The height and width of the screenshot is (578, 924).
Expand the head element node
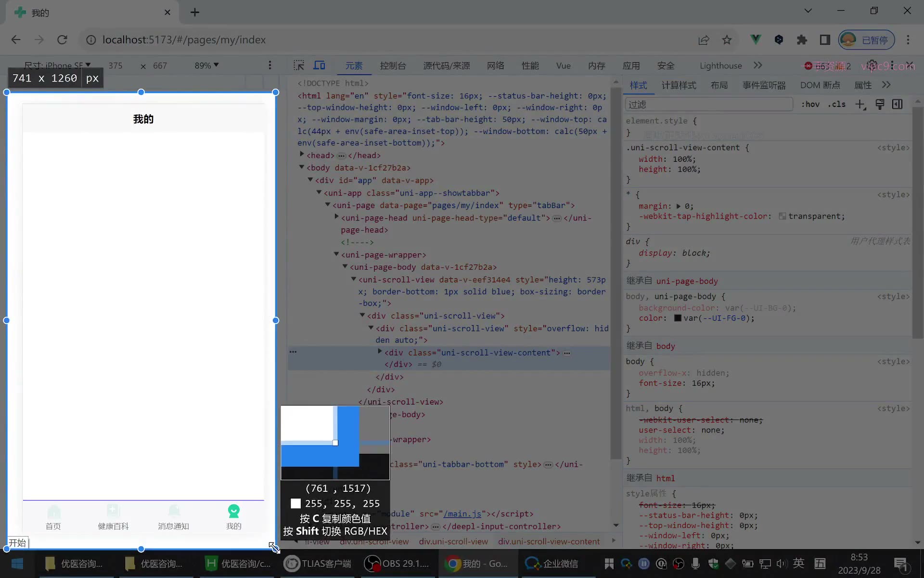[x=302, y=154]
